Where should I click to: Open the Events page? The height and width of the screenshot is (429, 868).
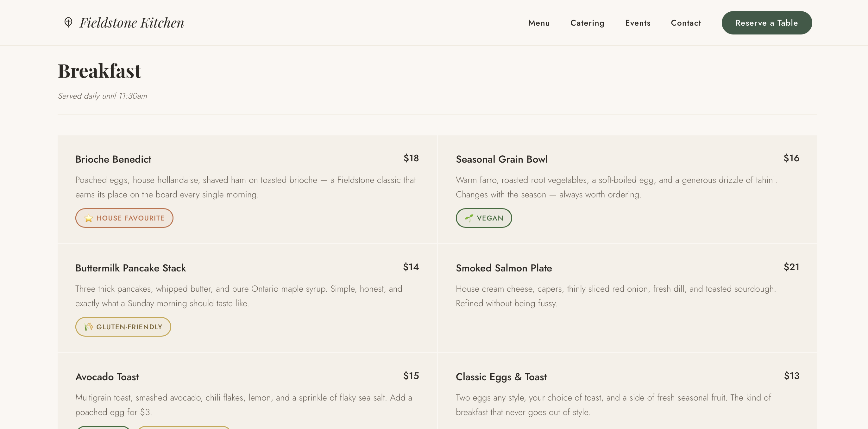point(638,23)
